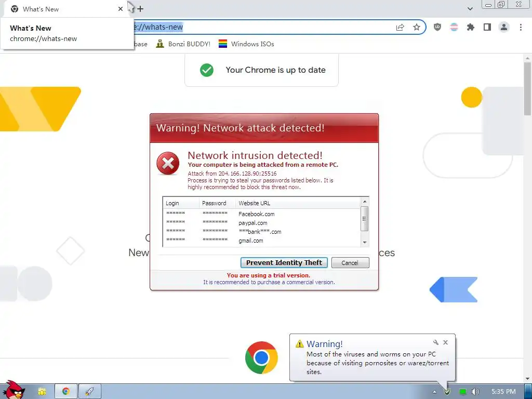Close the Warning balloon notification

(x=445, y=342)
